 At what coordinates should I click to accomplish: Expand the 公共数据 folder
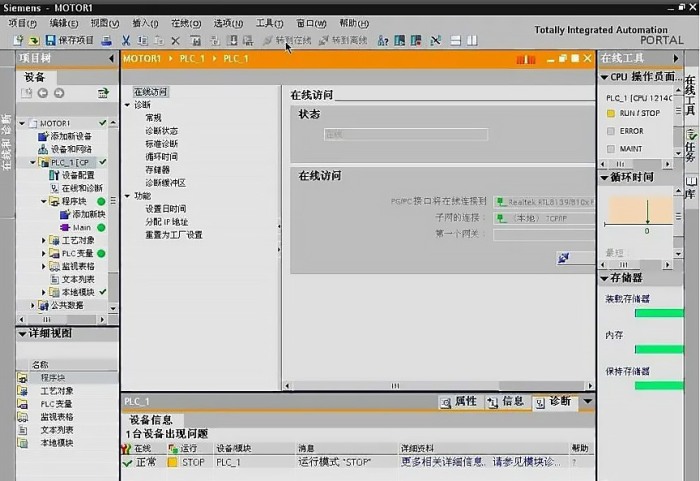pyautogui.click(x=33, y=305)
